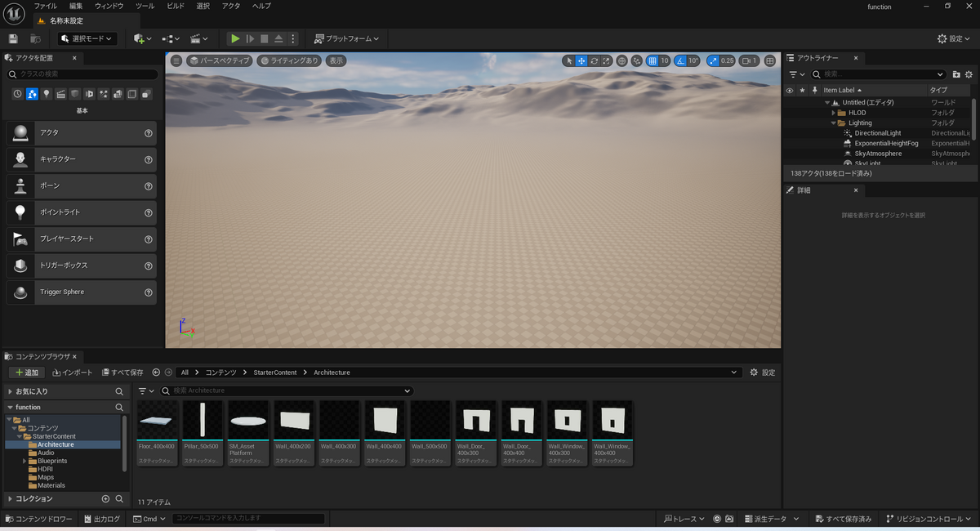Viewport: 980px width, 531px height.
Task: Toggle grid snapping in the viewport
Action: pyautogui.click(x=653, y=60)
